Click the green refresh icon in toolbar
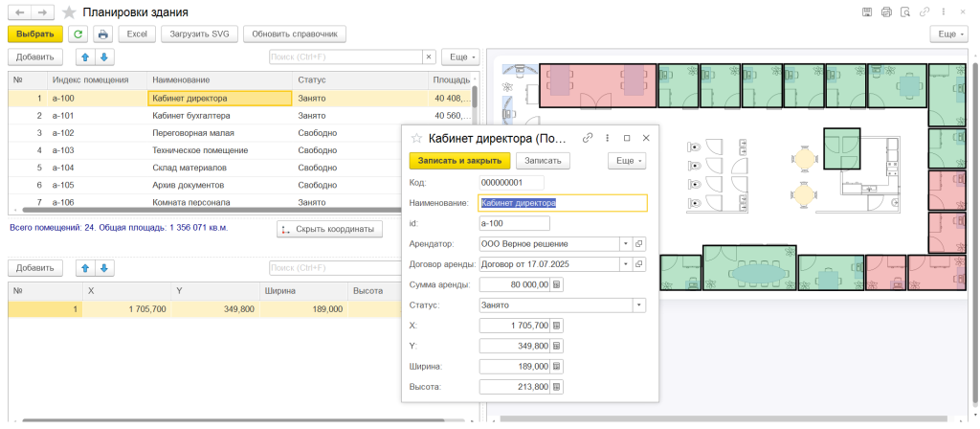 (78, 34)
